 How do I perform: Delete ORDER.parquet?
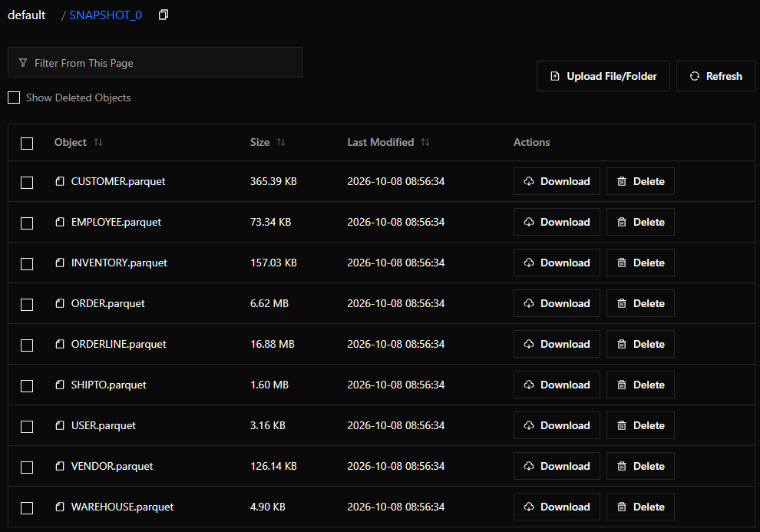(x=640, y=303)
